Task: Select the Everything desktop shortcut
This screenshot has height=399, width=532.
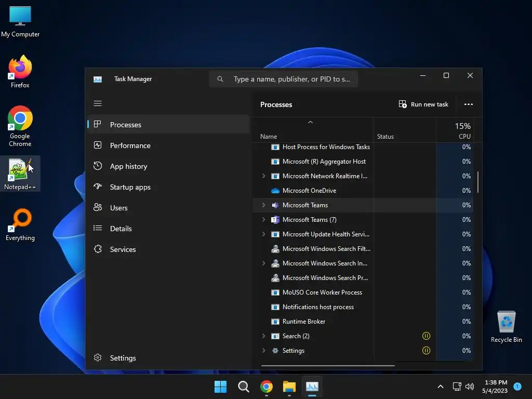Action: [x=20, y=224]
